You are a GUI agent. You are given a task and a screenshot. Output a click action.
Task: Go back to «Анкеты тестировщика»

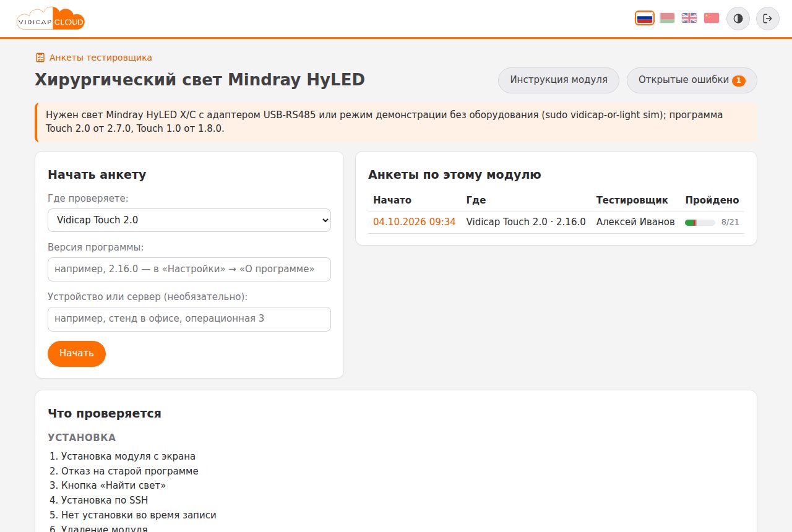(101, 58)
